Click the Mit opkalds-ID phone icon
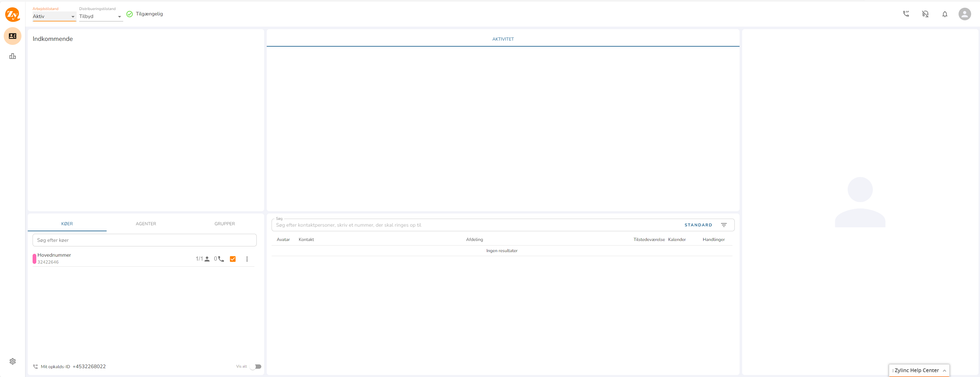980x377 pixels. tap(35, 367)
